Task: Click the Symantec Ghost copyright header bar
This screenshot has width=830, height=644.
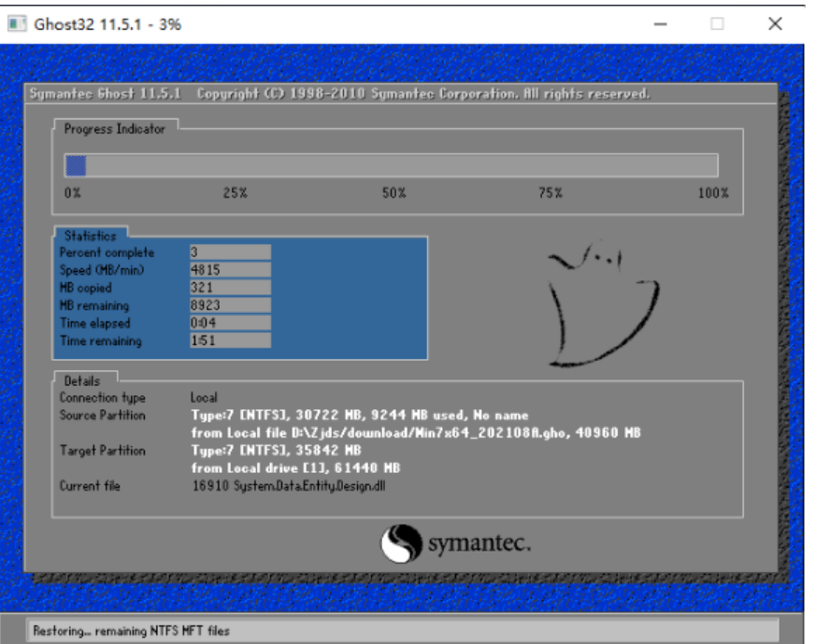Action: click(x=339, y=94)
